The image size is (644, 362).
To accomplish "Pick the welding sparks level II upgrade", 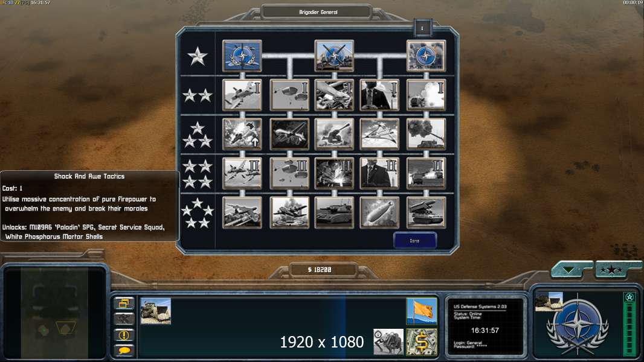I will point(334,173).
